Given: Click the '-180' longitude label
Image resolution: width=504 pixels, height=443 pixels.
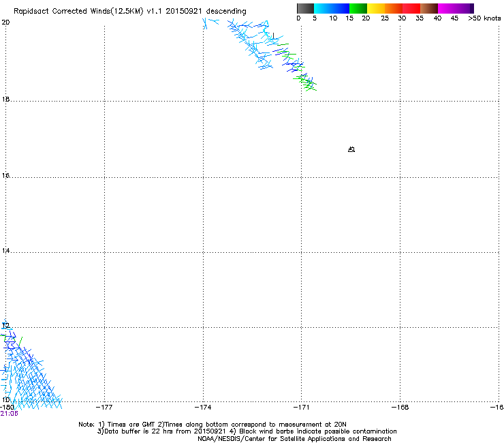Looking at the screenshot, I should pos(7,408).
